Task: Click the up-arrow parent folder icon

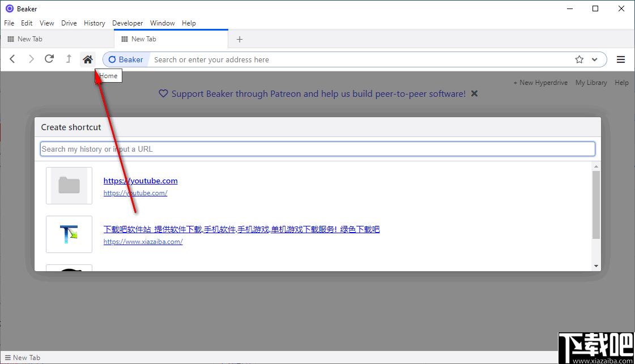Action: [69, 59]
